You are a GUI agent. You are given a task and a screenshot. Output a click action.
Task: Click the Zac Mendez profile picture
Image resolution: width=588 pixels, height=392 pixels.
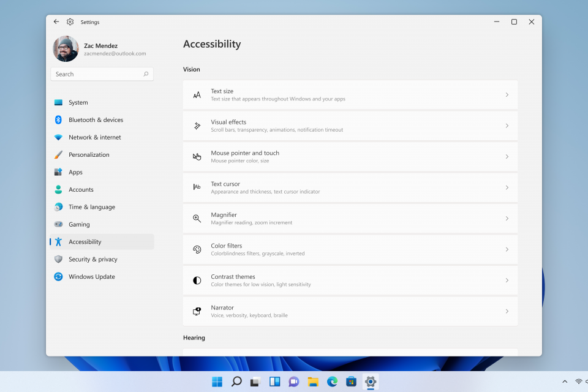66,49
